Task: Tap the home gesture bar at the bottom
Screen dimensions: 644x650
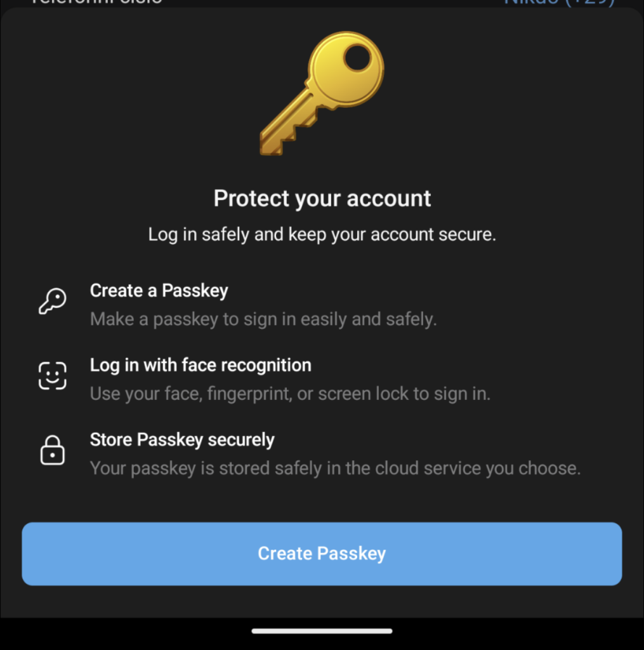Action: pyautogui.click(x=322, y=631)
